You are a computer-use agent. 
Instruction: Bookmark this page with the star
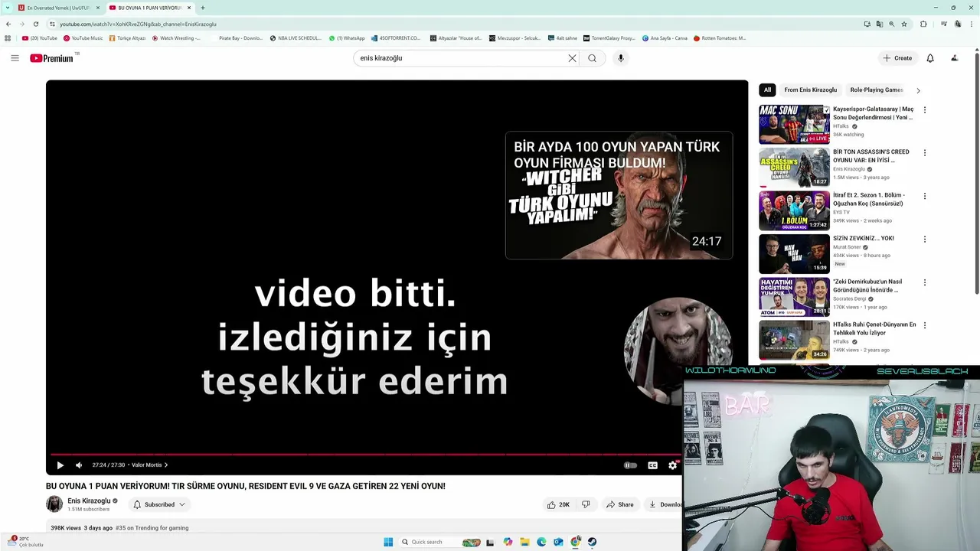tap(904, 24)
